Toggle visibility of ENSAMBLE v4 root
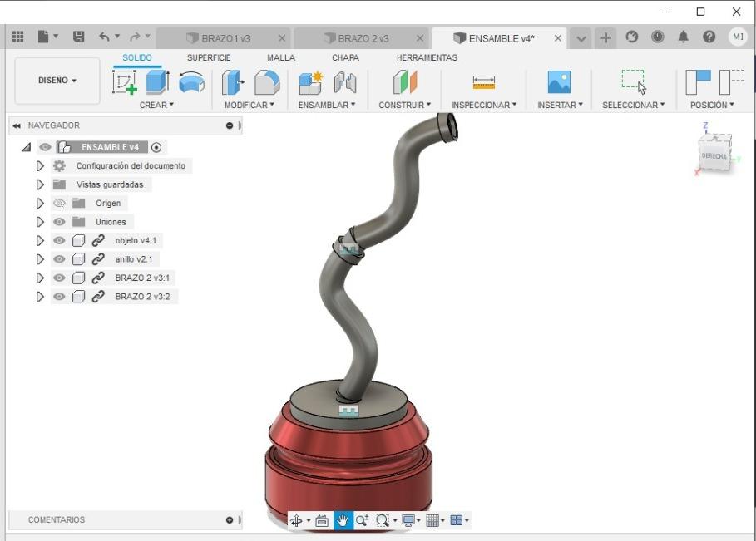 click(x=45, y=147)
